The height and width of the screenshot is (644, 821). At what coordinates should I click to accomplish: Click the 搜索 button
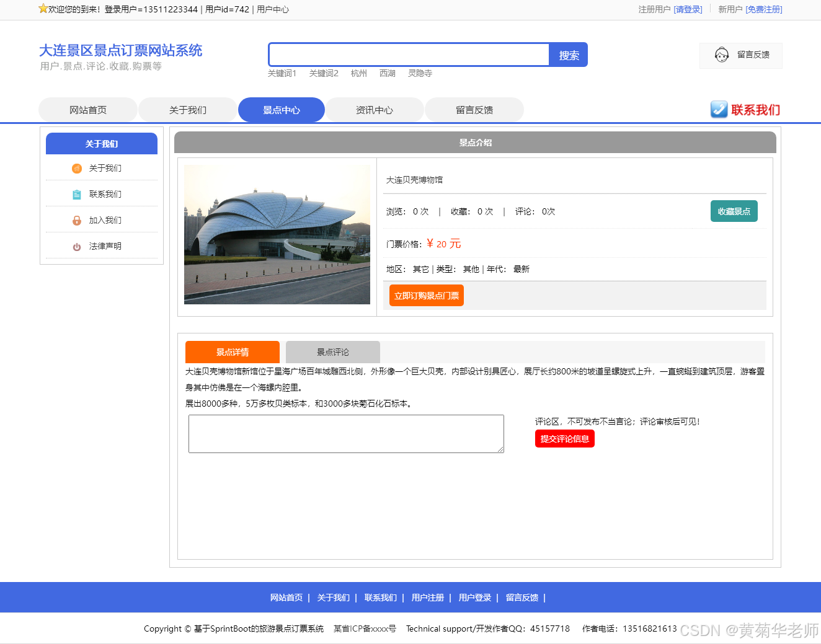pyautogui.click(x=569, y=55)
